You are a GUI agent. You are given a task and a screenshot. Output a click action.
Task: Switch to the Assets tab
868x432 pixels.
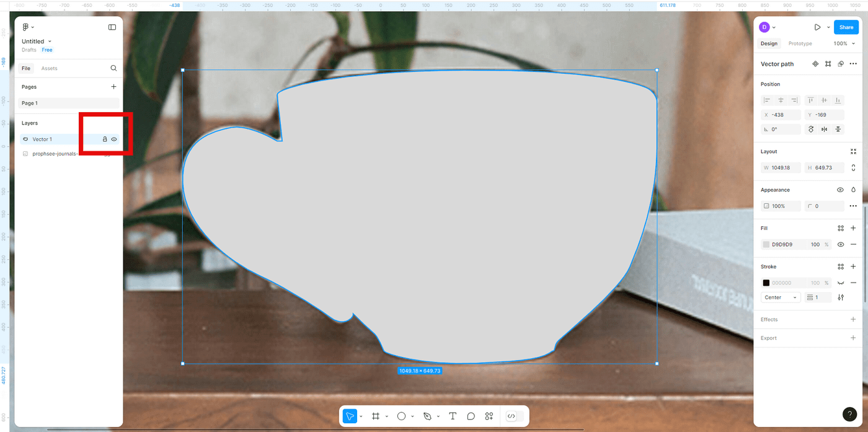(49, 68)
